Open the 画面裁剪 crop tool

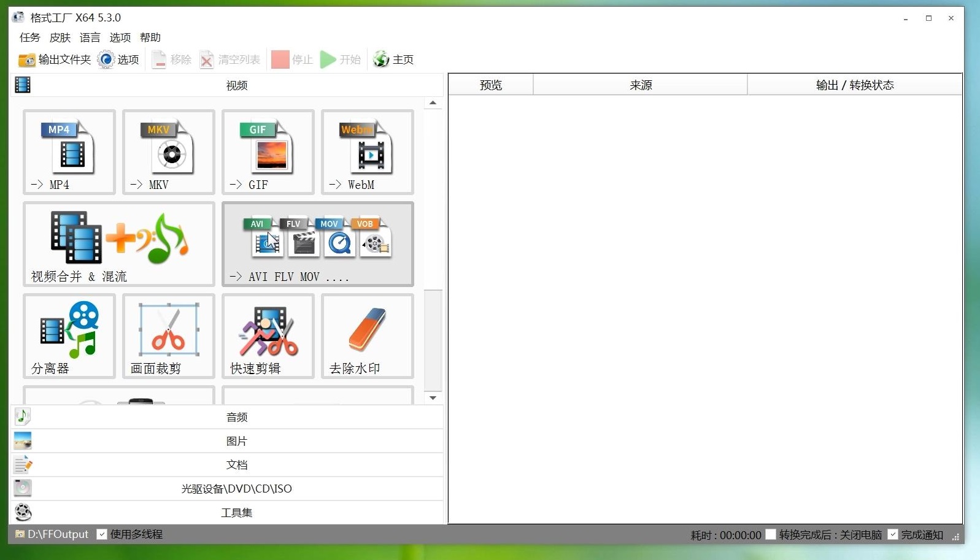pos(169,336)
